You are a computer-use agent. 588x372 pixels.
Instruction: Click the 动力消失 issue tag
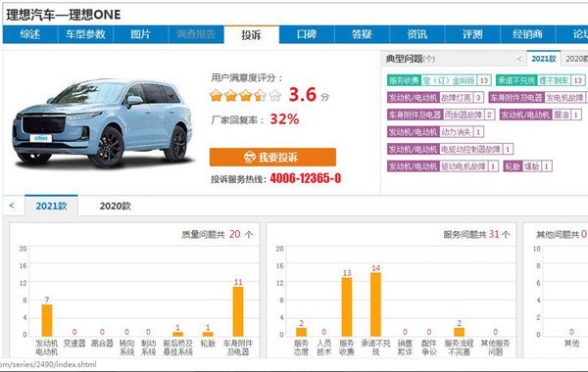pos(456,132)
